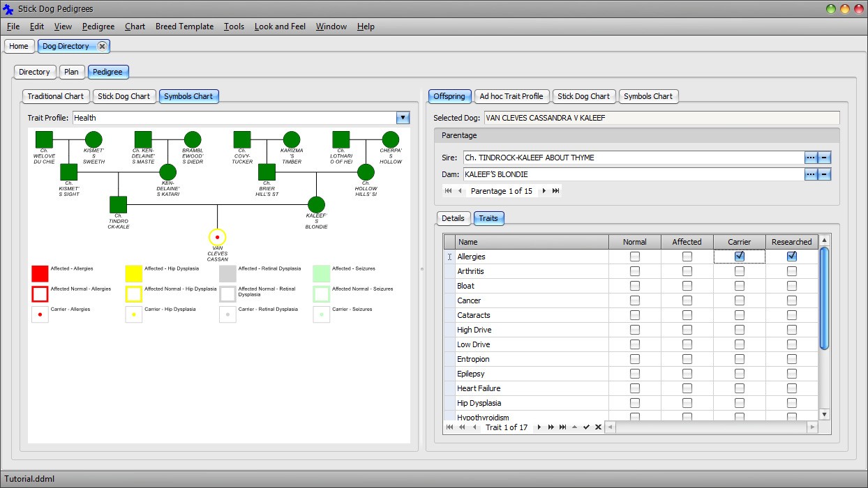The width and height of the screenshot is (868, 488).
Task: Click the checkmark to save trait edits
Action: click(x=586, y=427)
